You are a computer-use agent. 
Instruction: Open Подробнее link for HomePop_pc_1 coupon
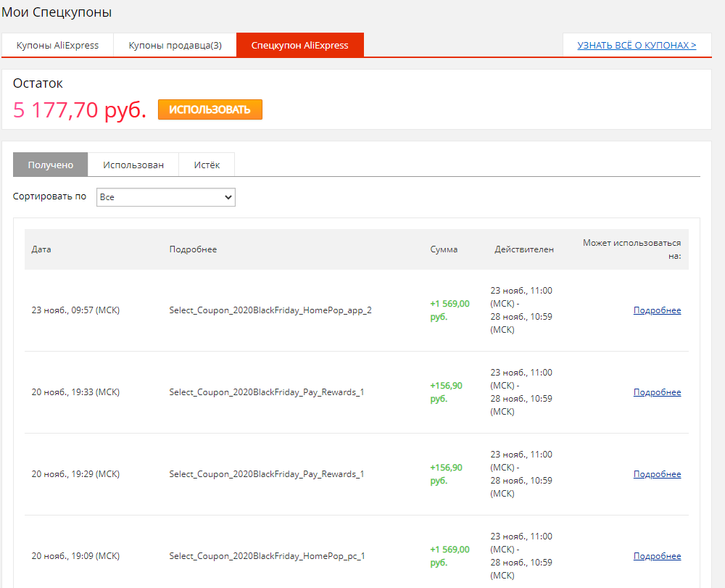tap(657, 555)
